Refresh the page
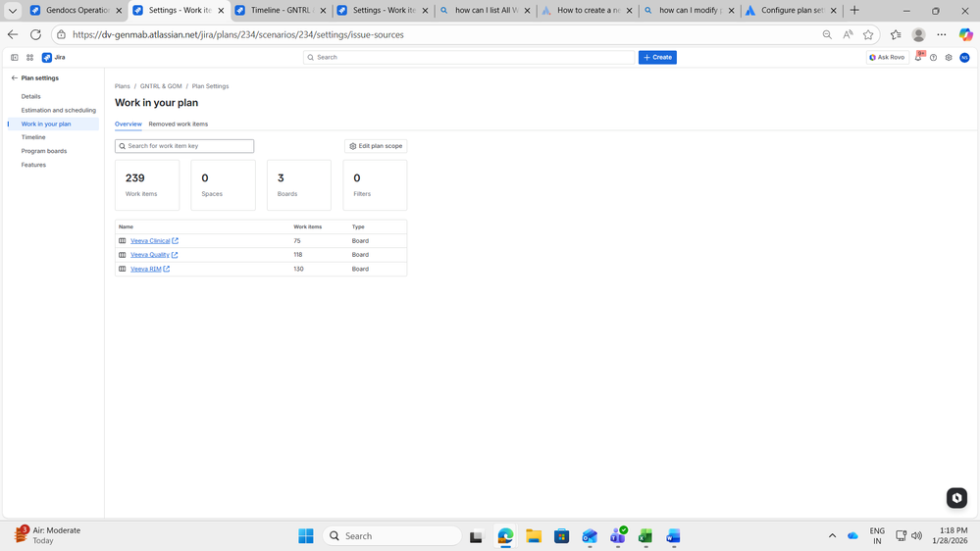Viewport: 980px width, 551px height. (35, 35)
